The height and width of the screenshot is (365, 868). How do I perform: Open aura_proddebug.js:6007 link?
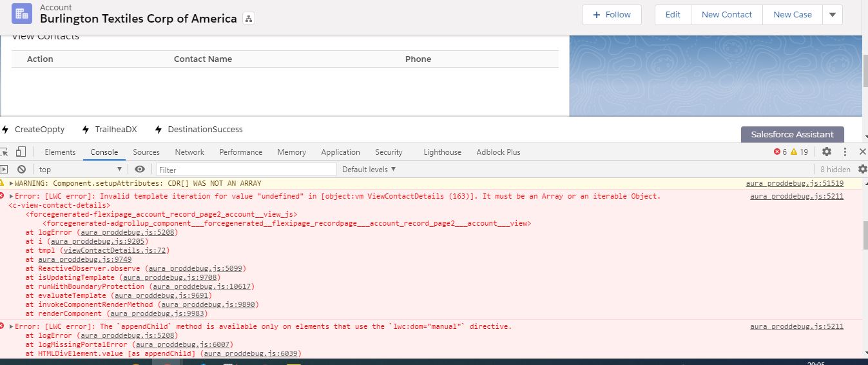[182, 344]
